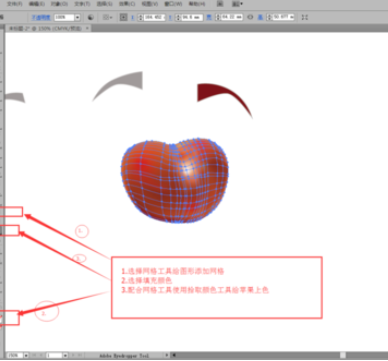Open the 编辑(E) menu
This screenshot has height=361, width=388.
36,4
